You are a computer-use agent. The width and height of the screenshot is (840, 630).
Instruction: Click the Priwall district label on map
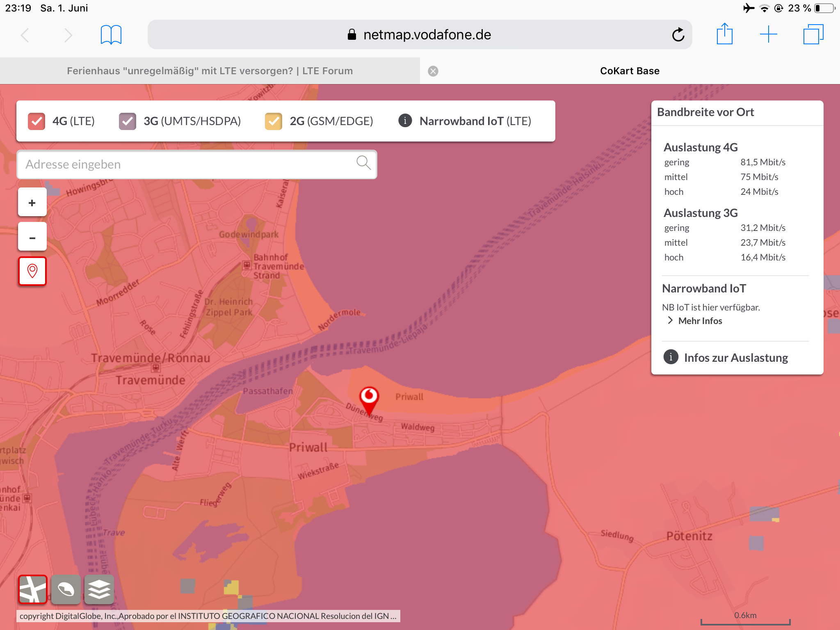308,447
